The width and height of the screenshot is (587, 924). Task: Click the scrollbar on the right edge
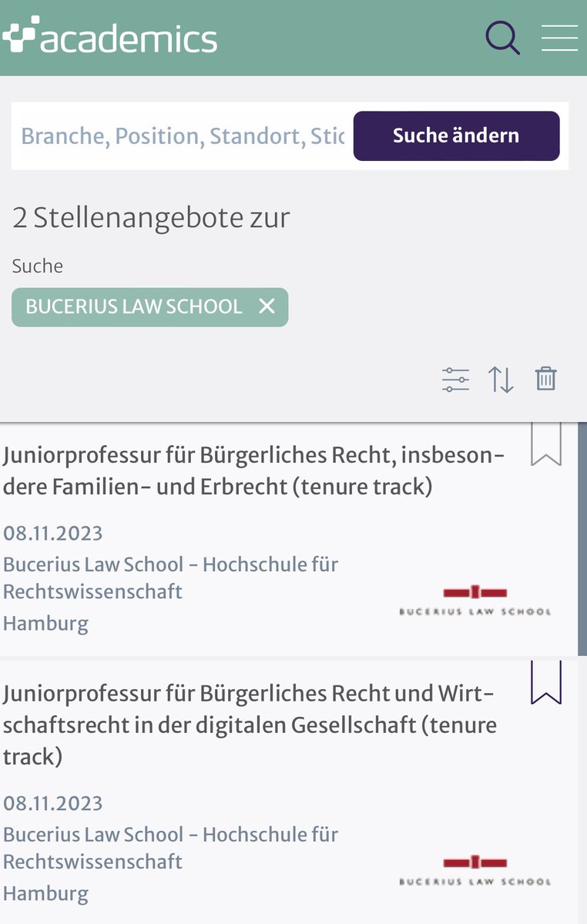pyautogui.click(x=582, y=539)
